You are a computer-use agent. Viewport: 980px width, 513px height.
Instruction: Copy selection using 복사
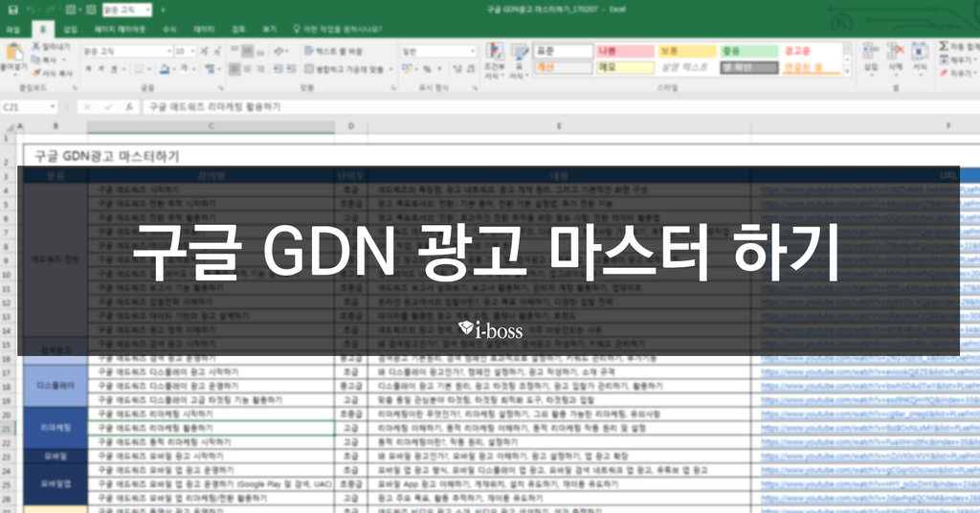pos(44,59)
